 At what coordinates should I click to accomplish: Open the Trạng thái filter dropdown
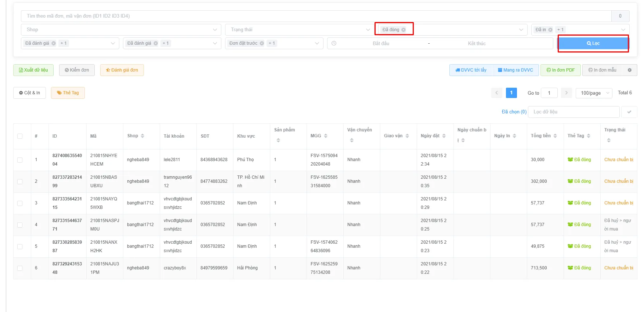(300, 30)
